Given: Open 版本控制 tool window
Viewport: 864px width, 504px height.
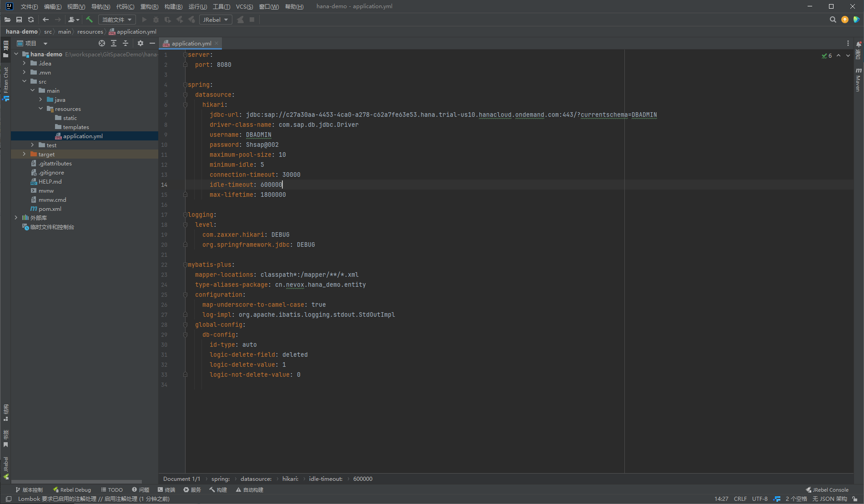Looking at the screenshot, I should [x=29, y=489].
